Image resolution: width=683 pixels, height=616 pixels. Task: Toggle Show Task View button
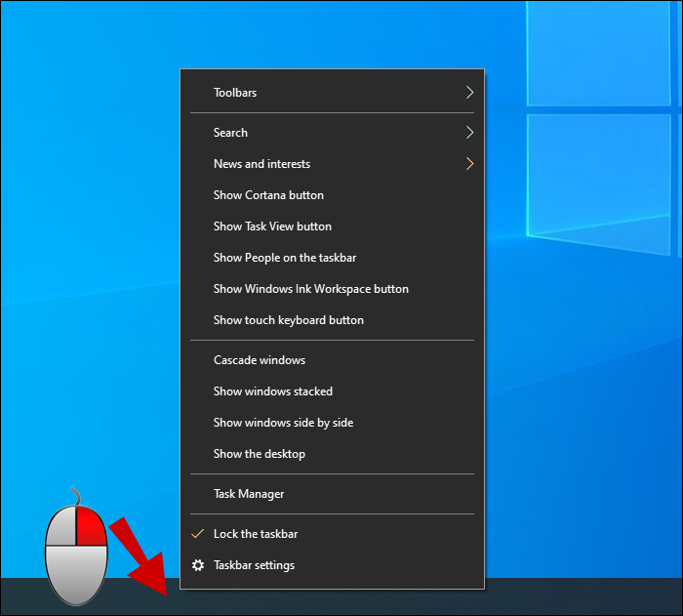(x=272, y=226)
